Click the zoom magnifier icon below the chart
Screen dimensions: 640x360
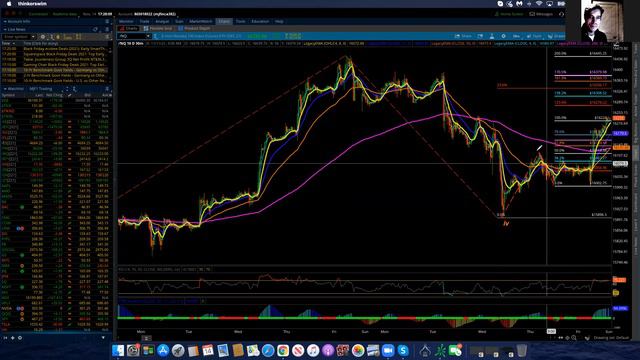coord(574,338)
